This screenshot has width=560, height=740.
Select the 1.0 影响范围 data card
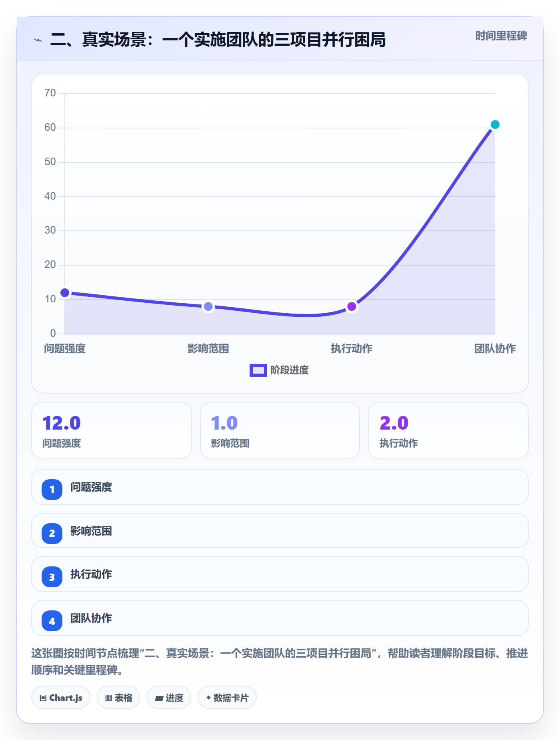coord(280,430)
